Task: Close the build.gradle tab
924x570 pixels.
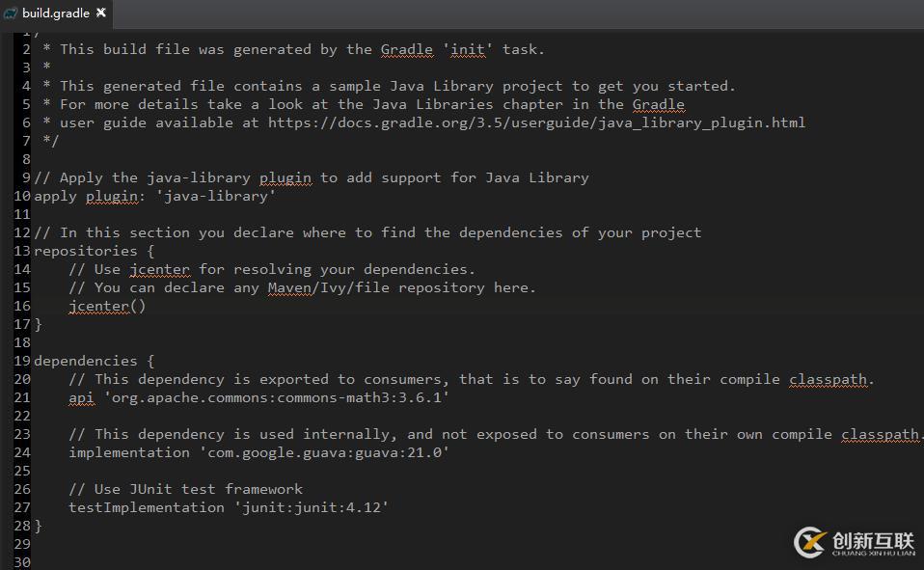Action: click(x=101, y=13)
